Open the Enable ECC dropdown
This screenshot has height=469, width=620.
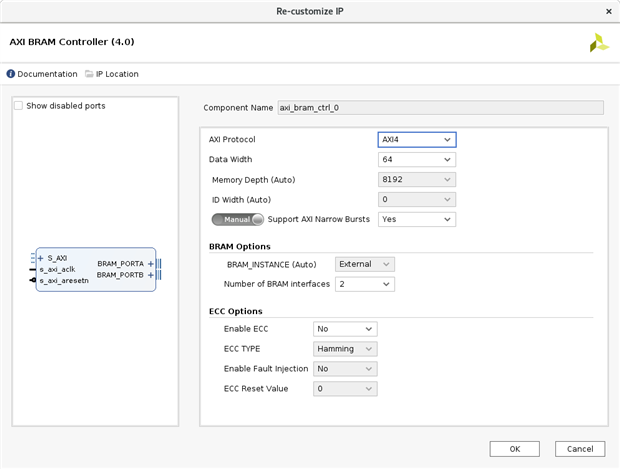coord(345,329)
